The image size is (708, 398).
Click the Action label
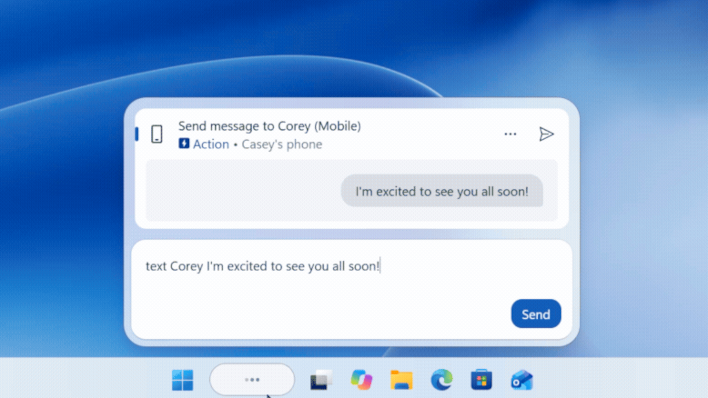[211, 144]
